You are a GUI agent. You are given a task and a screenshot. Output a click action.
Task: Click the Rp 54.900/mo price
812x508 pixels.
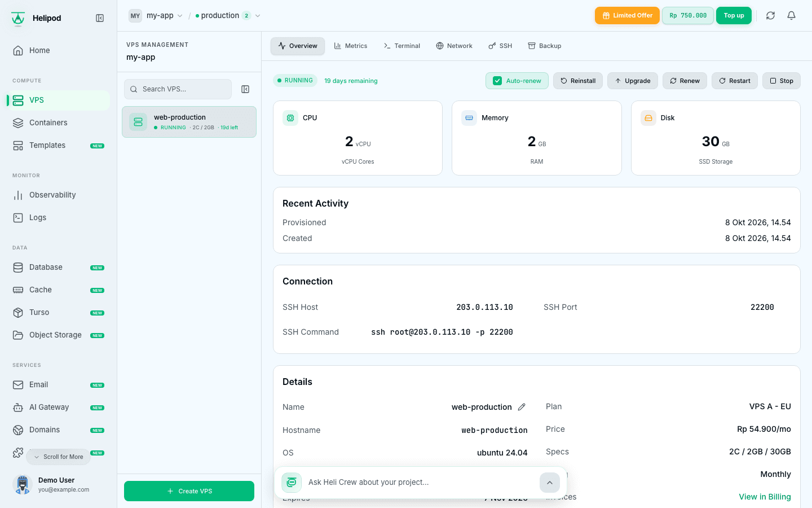point(764,429)
